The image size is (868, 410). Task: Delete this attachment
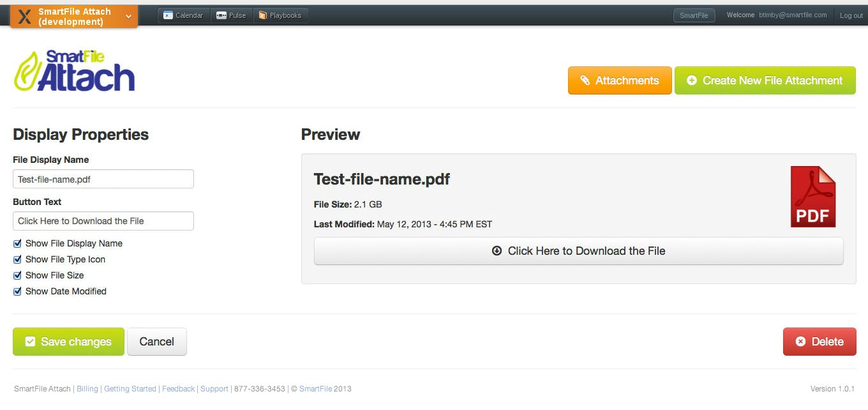tap(819, 342)
